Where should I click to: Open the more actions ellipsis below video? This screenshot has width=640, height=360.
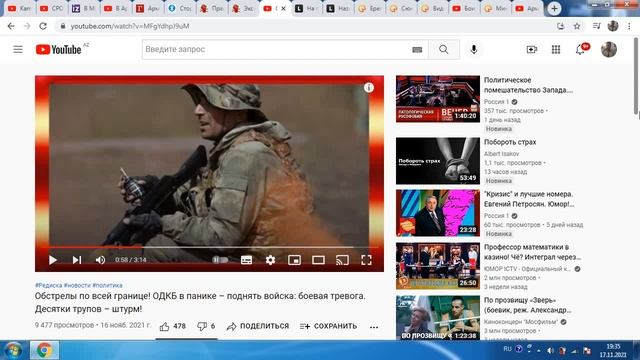click(x=374, y=327)
